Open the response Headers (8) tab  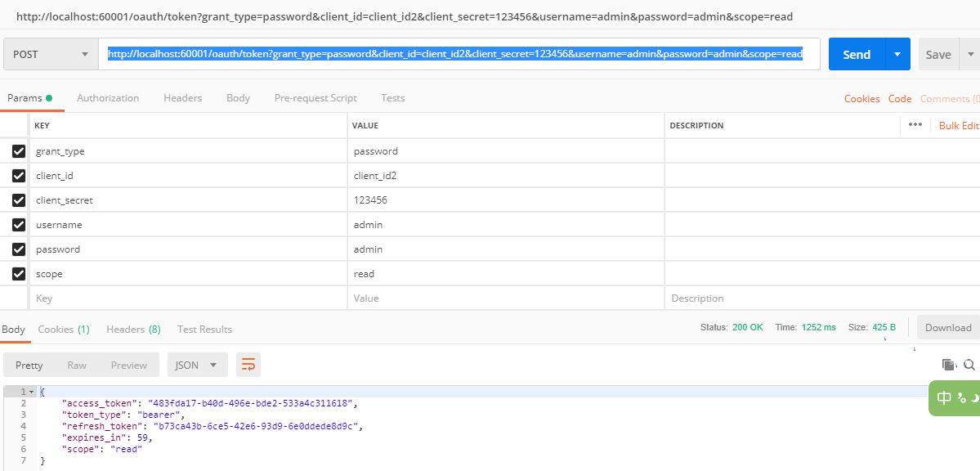(133, 329)
